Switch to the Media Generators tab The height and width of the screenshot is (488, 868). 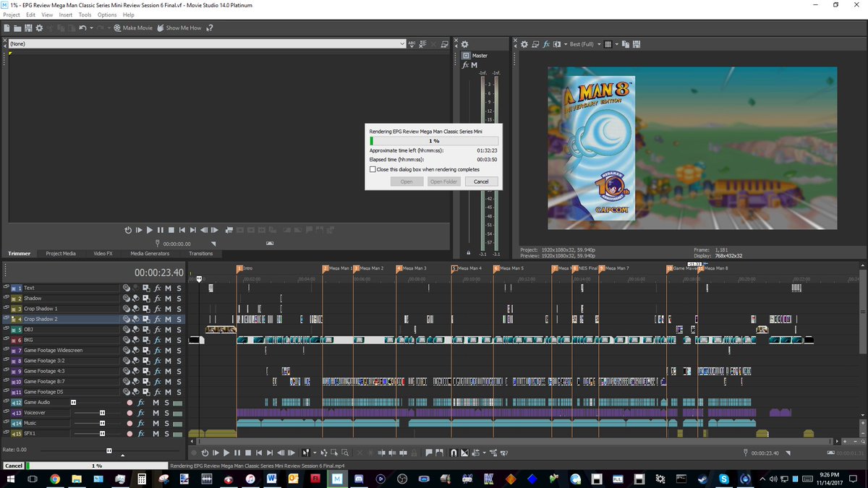[150, 254]
